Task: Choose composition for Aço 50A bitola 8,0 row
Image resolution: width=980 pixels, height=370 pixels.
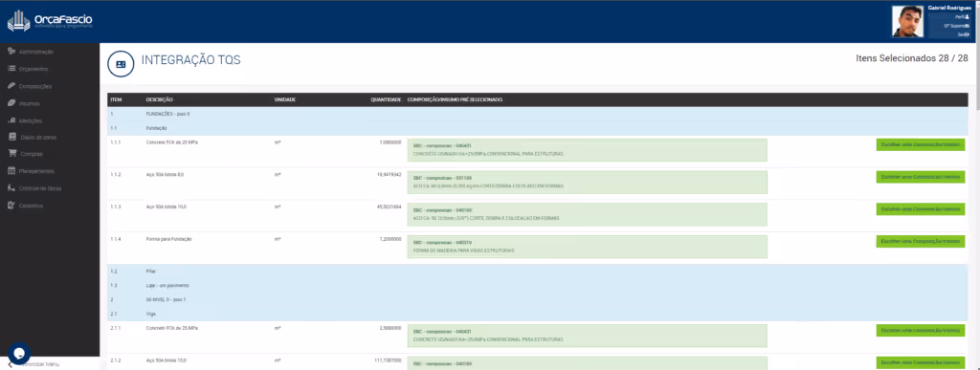Action: 920,177
